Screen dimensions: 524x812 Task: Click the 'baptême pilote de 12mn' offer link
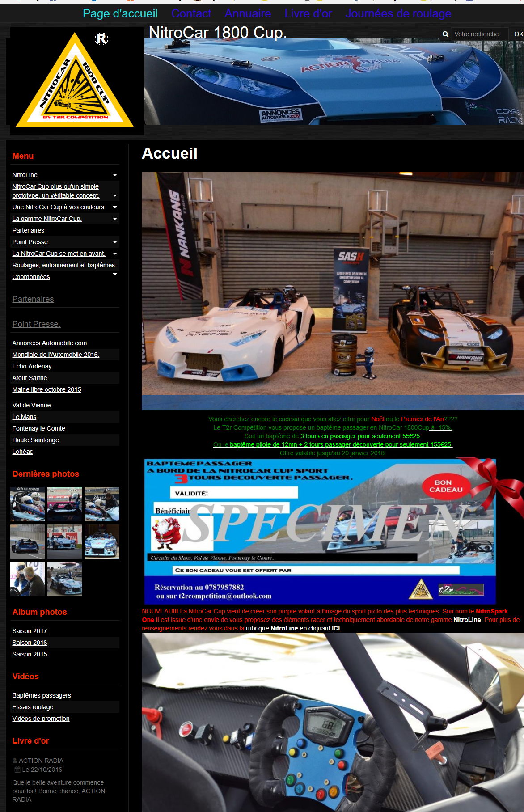pyautogui.click(x=341, y=444)
